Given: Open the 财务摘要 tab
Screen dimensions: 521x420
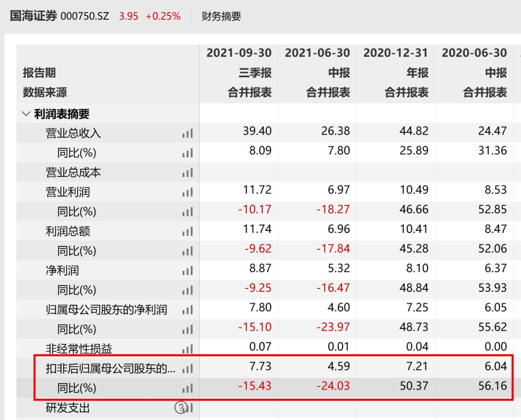Looking at the screenshot, I should click(x=221, y=16).
